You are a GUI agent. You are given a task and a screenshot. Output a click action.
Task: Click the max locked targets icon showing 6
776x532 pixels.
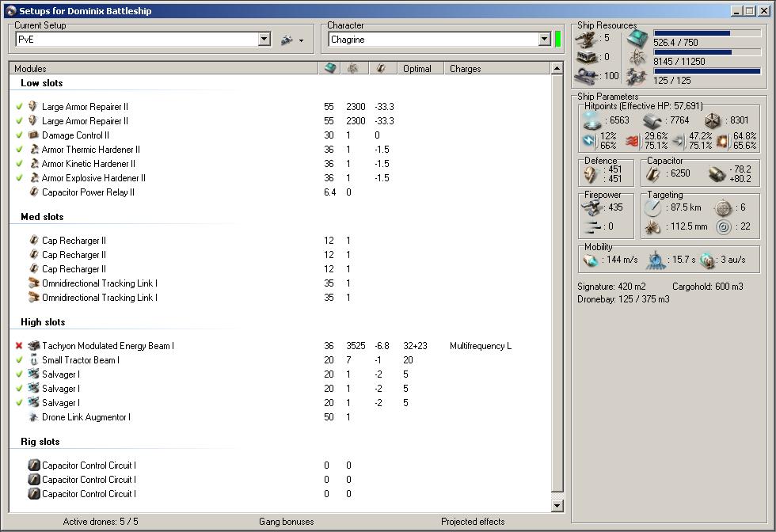point(723,208)
